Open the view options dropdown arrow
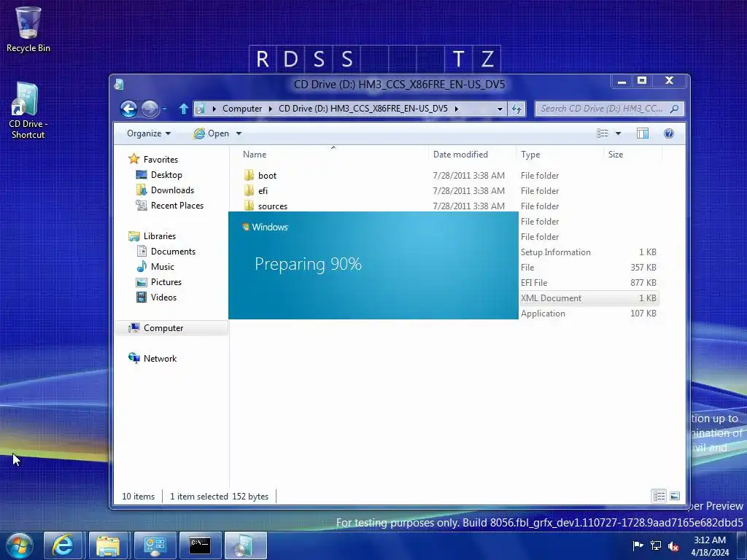Viewport: 747px width, 560px height. click(618, 133)
